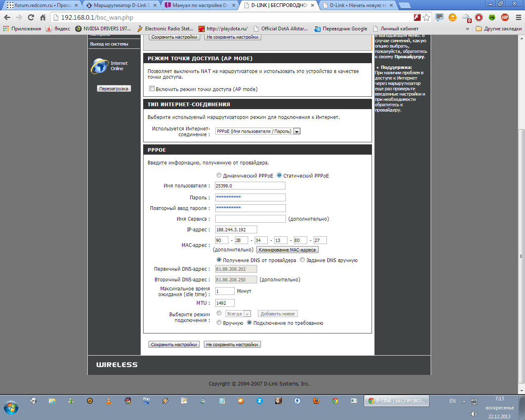Screen dimensions: 525x420
Task: Select Динамический PPPoE radio button
Action: coord(219,175)
